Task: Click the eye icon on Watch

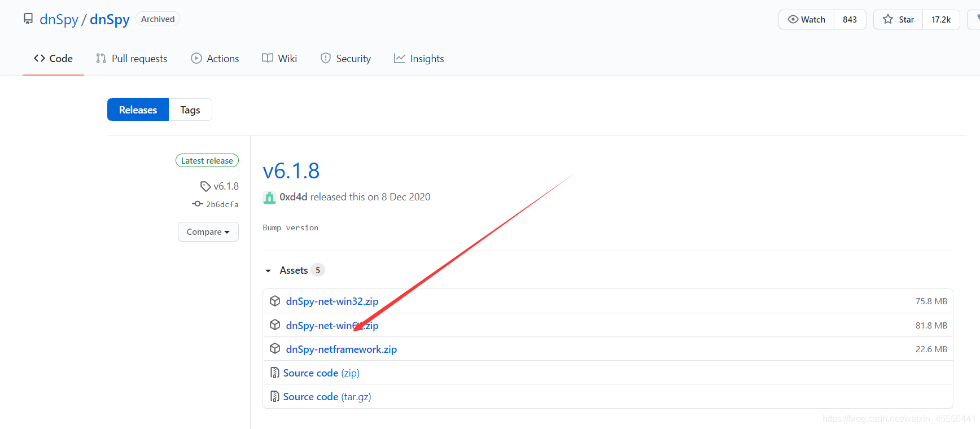Action: (x=793, y=19)
